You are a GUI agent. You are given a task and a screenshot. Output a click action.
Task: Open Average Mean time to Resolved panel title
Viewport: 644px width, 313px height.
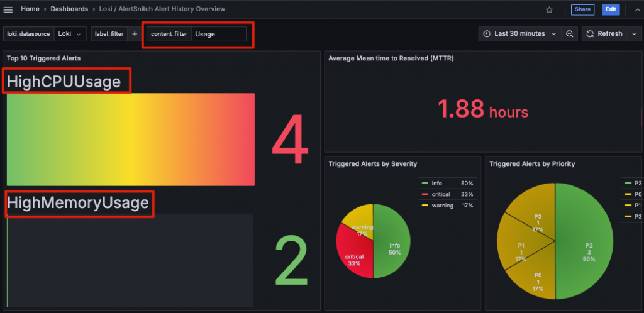click(391, 58)
